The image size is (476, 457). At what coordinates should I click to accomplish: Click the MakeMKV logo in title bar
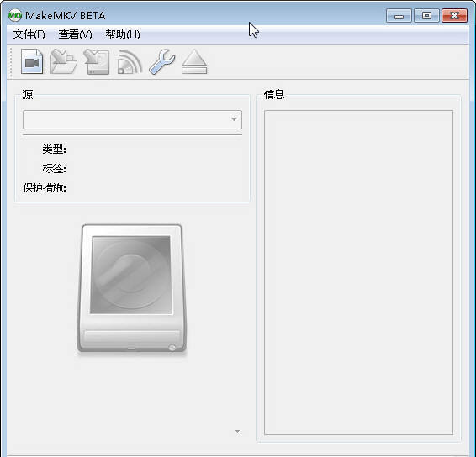pos(14,15)
